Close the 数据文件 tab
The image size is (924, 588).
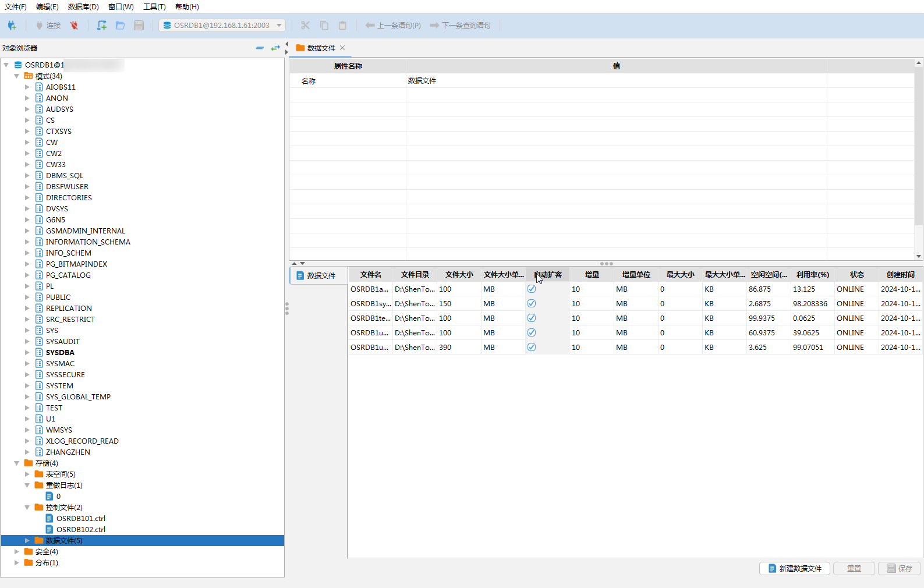coord(342,48)
